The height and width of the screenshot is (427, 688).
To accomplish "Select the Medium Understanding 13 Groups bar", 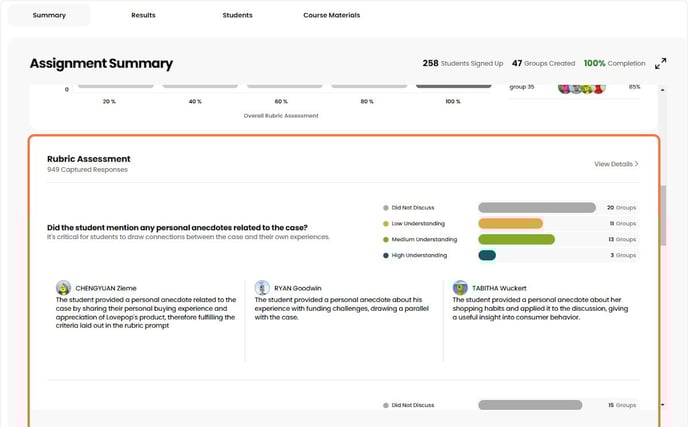I will 516,240.
